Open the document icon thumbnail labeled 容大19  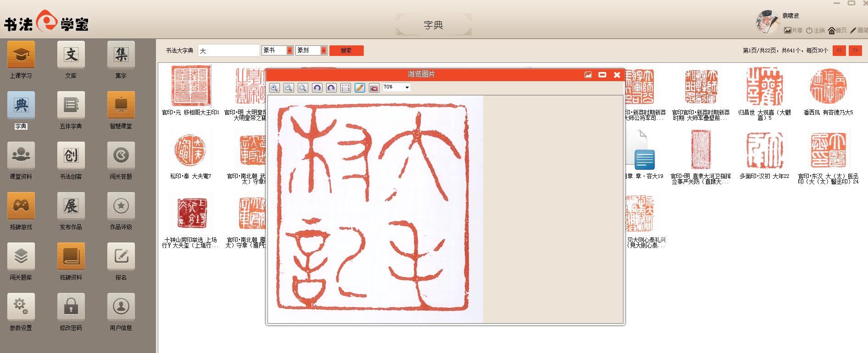tap(641, 150)
